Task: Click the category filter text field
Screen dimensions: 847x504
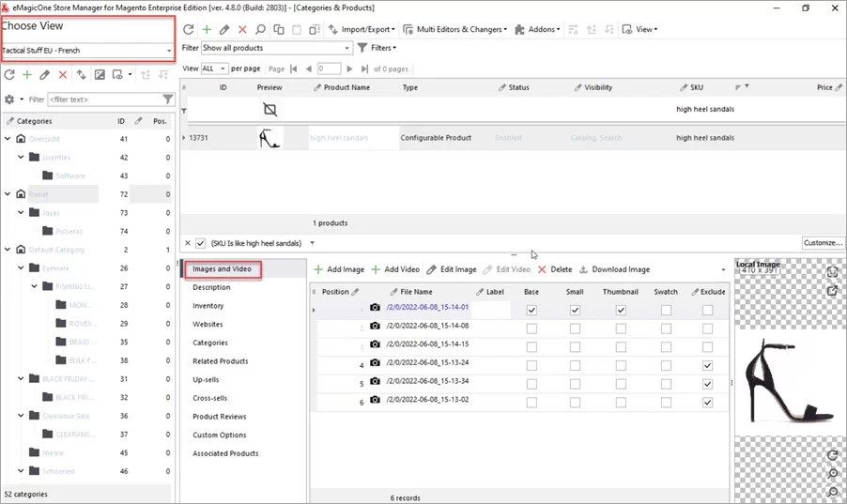Action: coord(105,99)
